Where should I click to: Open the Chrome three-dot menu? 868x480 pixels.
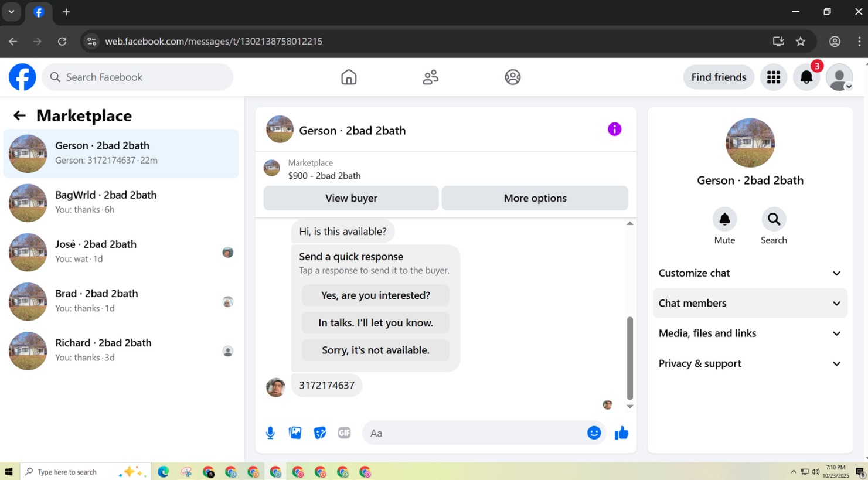pyautogui.click(x=859, y=41)
